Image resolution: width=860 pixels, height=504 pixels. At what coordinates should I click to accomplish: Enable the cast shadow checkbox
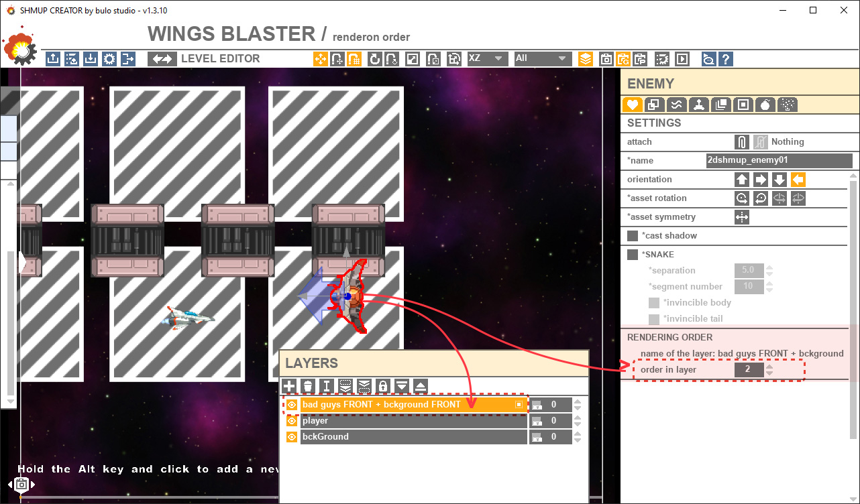[x=633, y=236]
